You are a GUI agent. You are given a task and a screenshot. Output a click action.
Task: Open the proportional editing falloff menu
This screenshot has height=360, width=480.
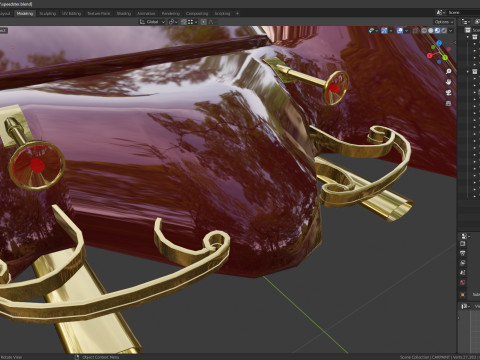point(211,22)
